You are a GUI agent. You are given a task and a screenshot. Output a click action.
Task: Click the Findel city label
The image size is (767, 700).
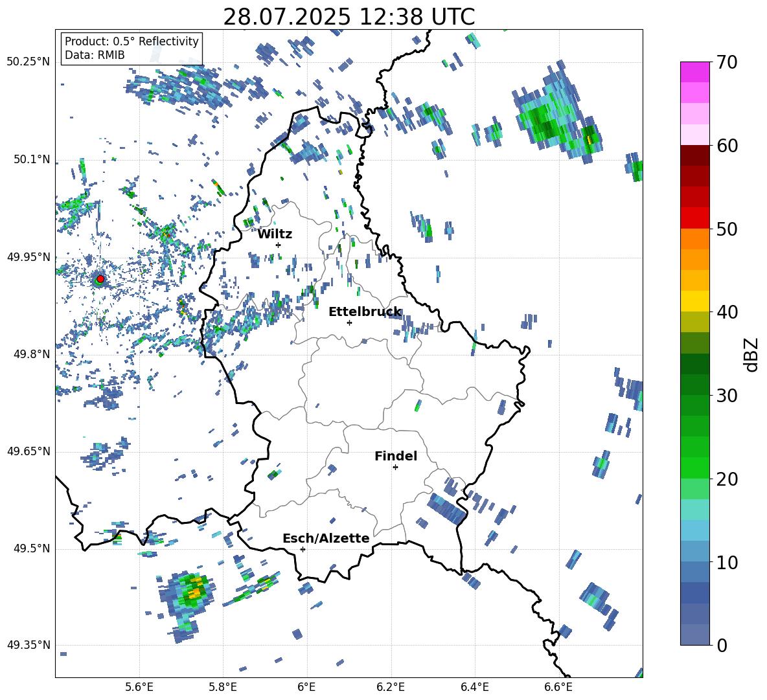point(396,456)
